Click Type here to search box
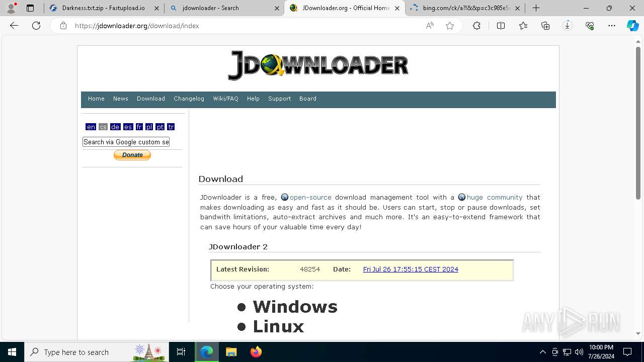The width and height of the screenshot is (644, 362). [97, 352]
